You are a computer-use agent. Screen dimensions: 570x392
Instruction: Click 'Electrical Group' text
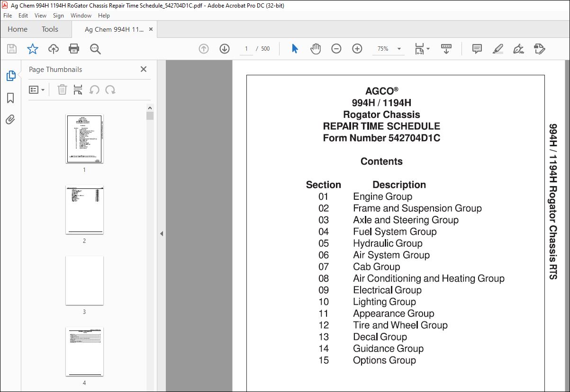point(387,290)
